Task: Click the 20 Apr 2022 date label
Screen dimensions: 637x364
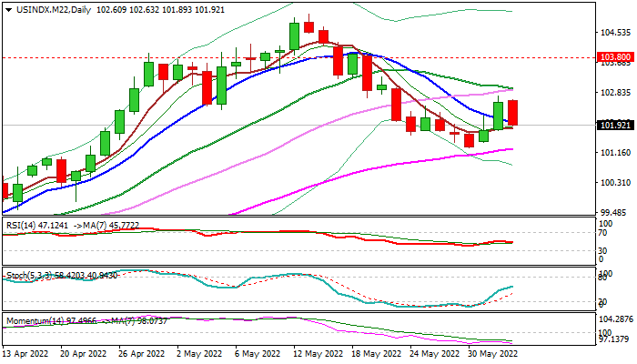Action: coord(85,353)
